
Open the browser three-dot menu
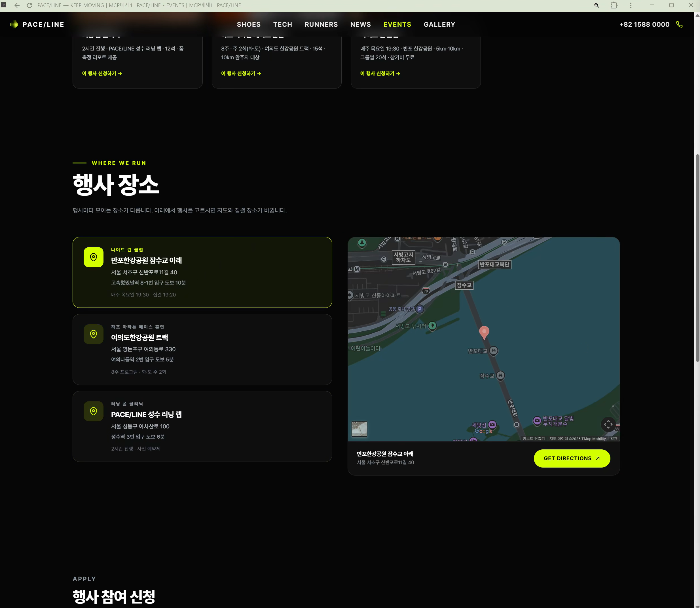631,5
